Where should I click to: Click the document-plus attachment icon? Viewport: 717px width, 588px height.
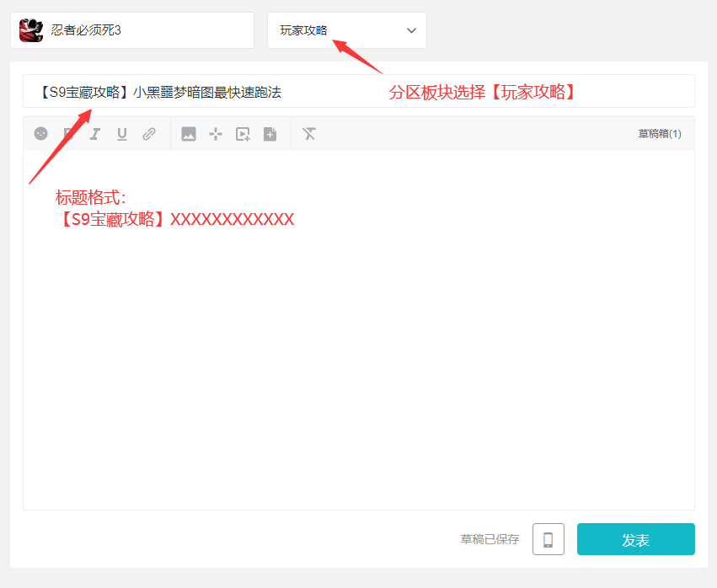(x=270, y=134)
